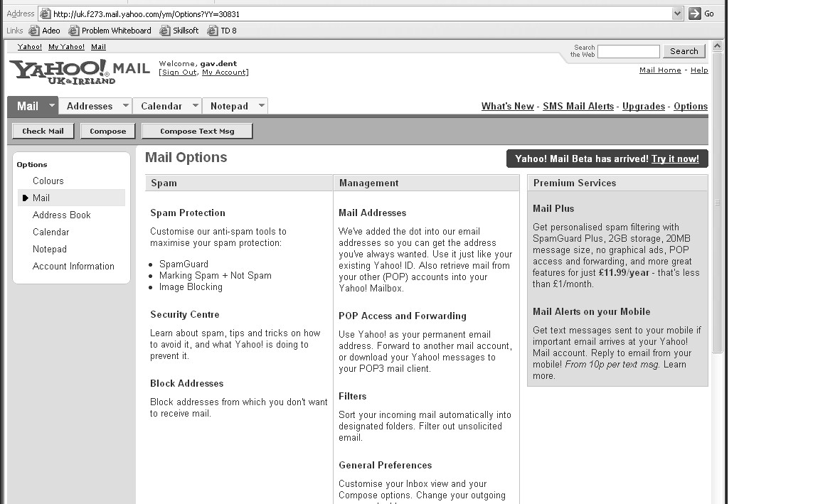
Task: Click the Go arrow icon
Action: tap(695, 14)
